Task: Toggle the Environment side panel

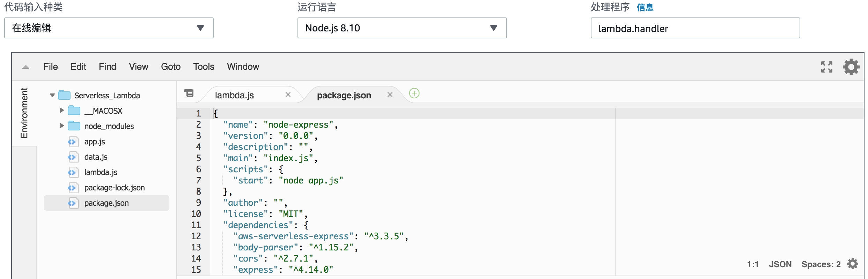Action: click(24, 113)
